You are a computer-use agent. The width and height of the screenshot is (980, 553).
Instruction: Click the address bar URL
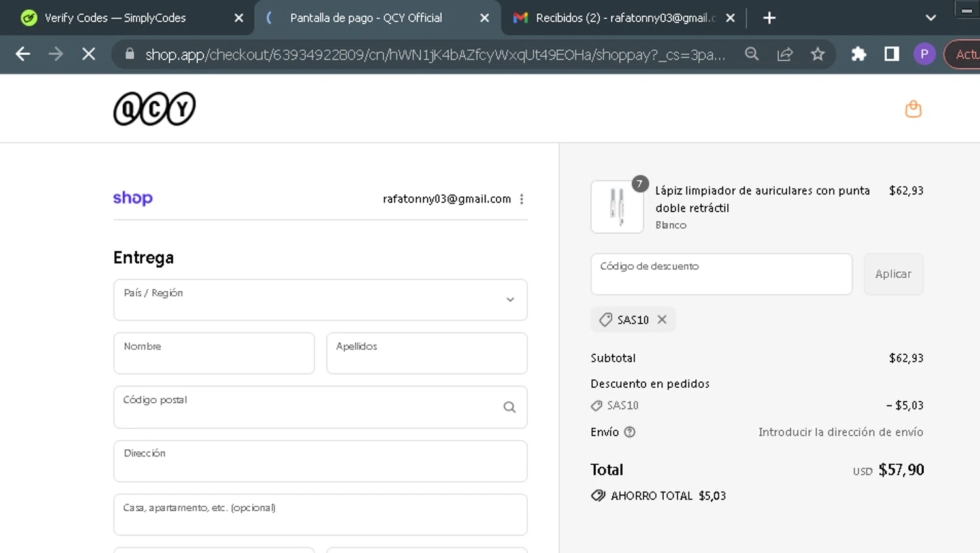point(434,54)
